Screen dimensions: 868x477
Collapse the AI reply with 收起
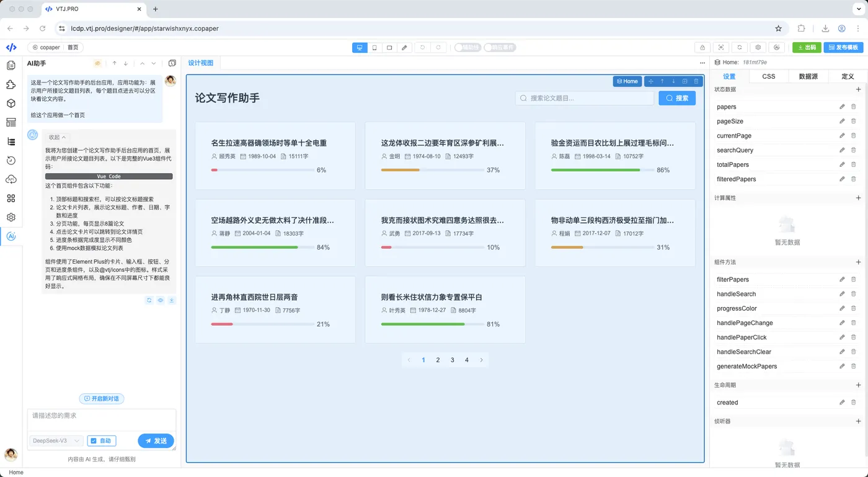point(57,138)
